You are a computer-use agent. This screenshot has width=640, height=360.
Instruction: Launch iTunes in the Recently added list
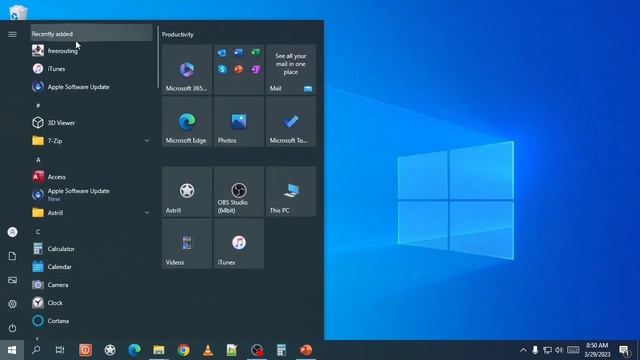[x=92, y=69]
